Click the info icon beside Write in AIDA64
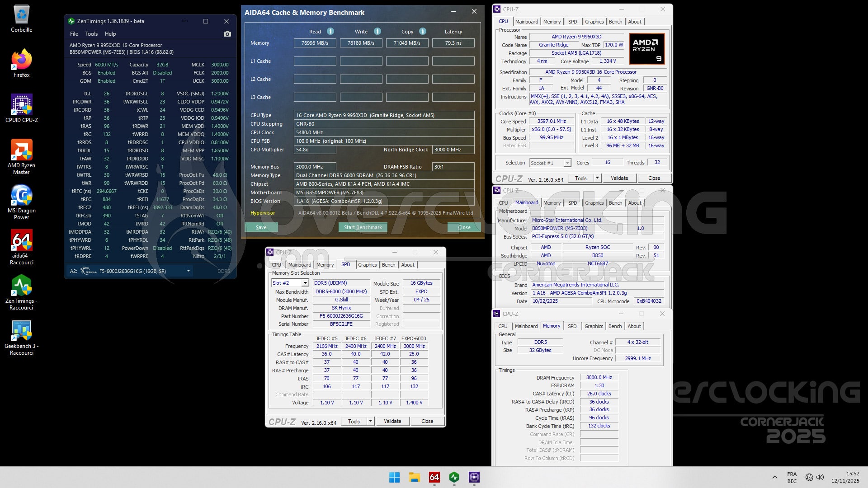This screenshot has width=868, height=488. 377,31
